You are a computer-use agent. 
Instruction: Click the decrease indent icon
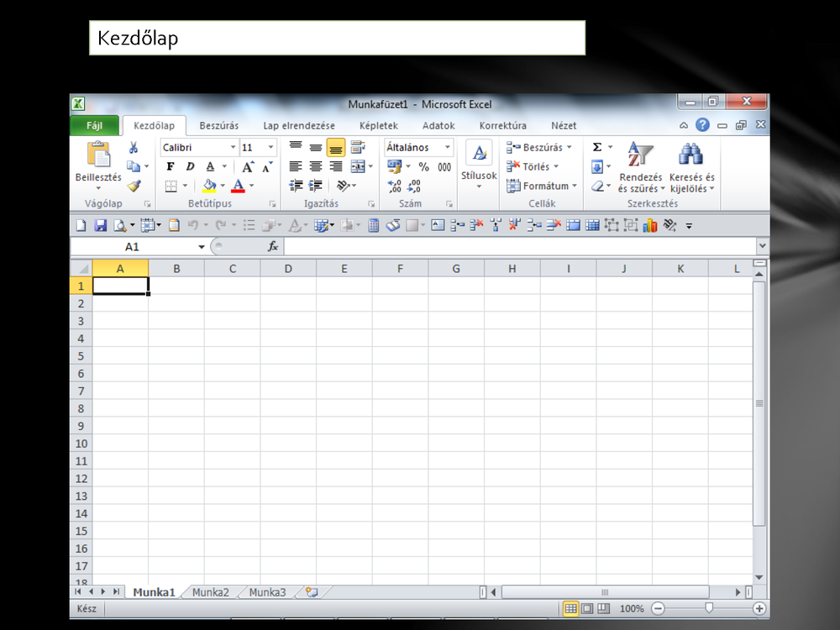[x=296, y=186]
